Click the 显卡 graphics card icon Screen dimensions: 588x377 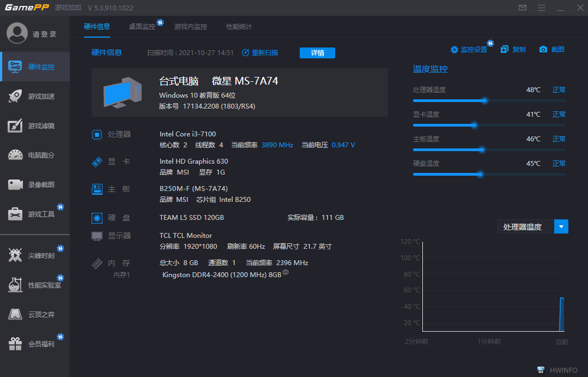pyautogui.click(x=97, y=162)
